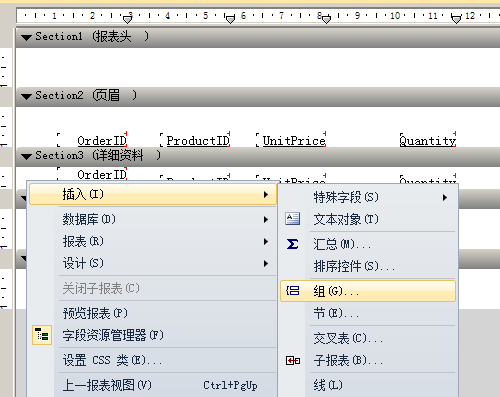
Task: Click the sigma summary icon
Action: [x=292, y=244]
